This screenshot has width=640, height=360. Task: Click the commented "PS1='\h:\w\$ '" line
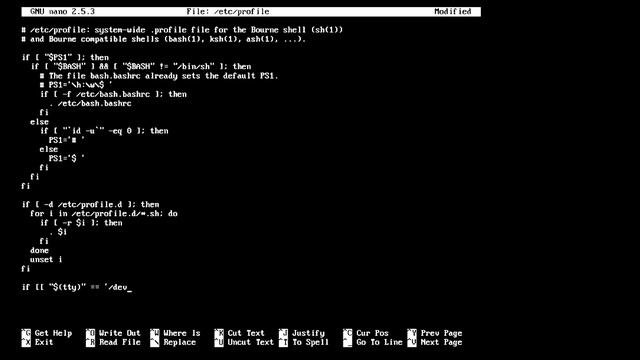76,85
